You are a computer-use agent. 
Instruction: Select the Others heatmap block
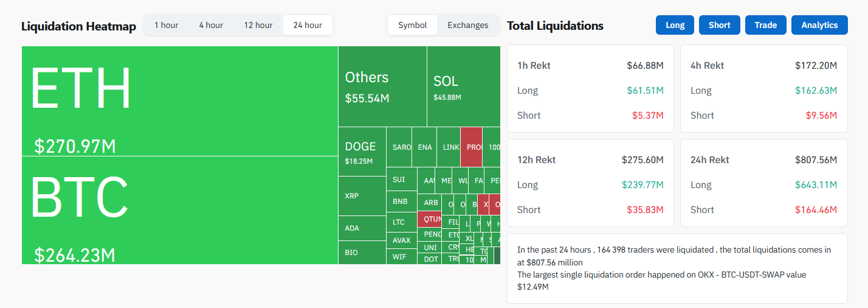[382, 86]
